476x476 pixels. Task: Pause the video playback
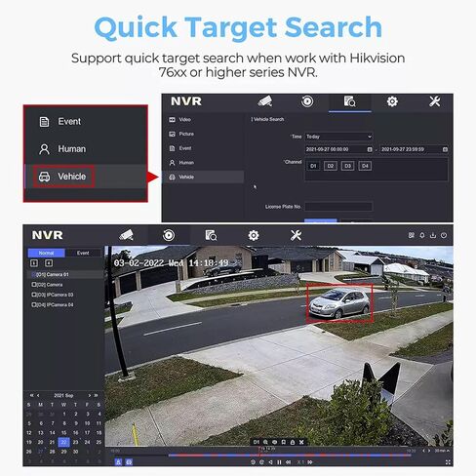coord(279,462)
